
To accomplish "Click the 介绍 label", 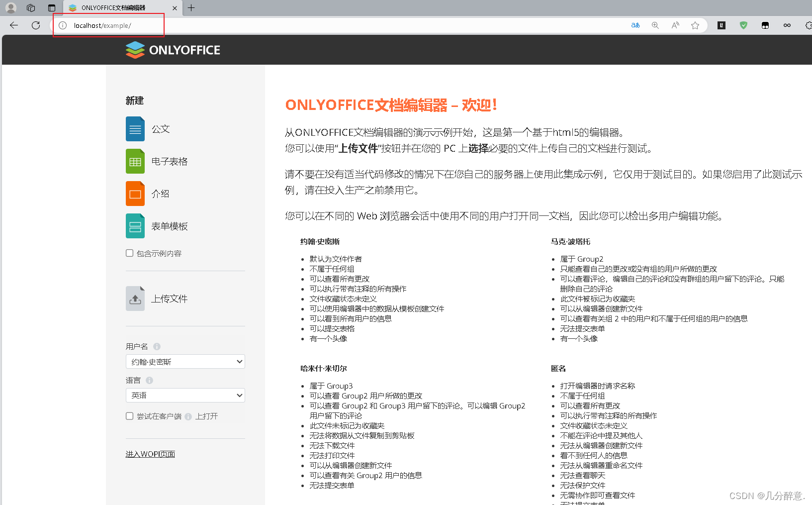I will [160, 194].
